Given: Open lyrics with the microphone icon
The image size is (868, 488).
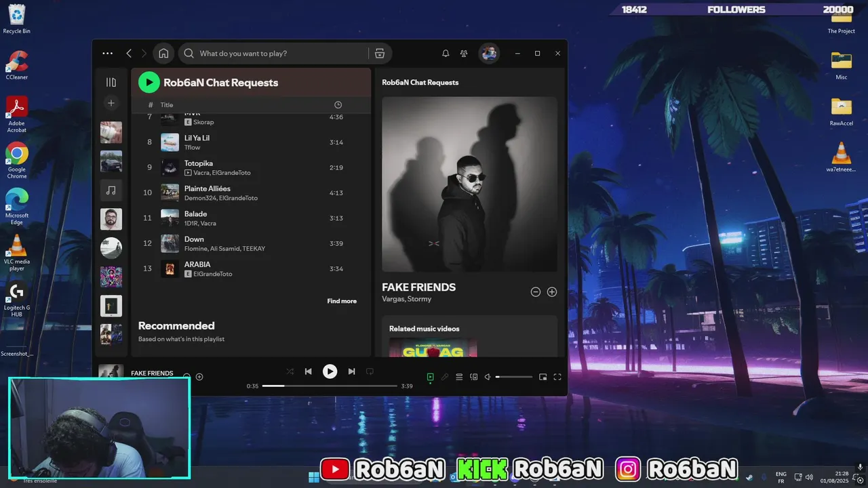Looking at the screenshot, I should 445,377.
